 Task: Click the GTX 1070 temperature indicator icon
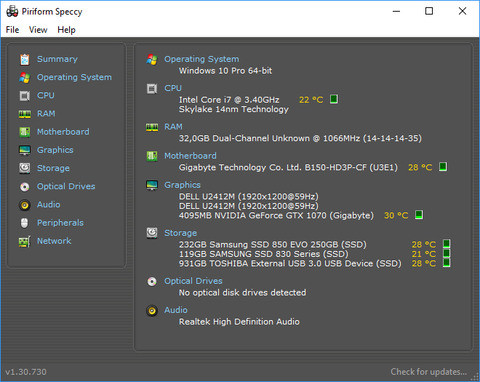pyautogui.click(x=419, y=215)
